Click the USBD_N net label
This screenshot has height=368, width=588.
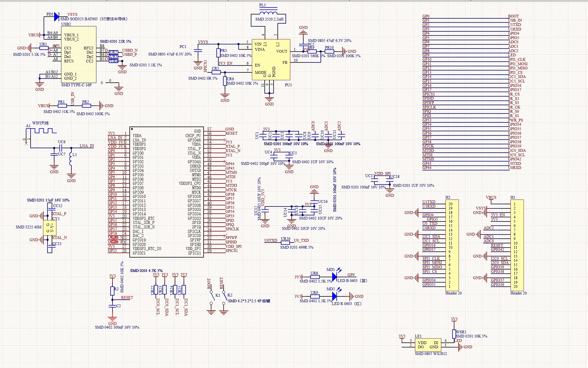[130, 50]
